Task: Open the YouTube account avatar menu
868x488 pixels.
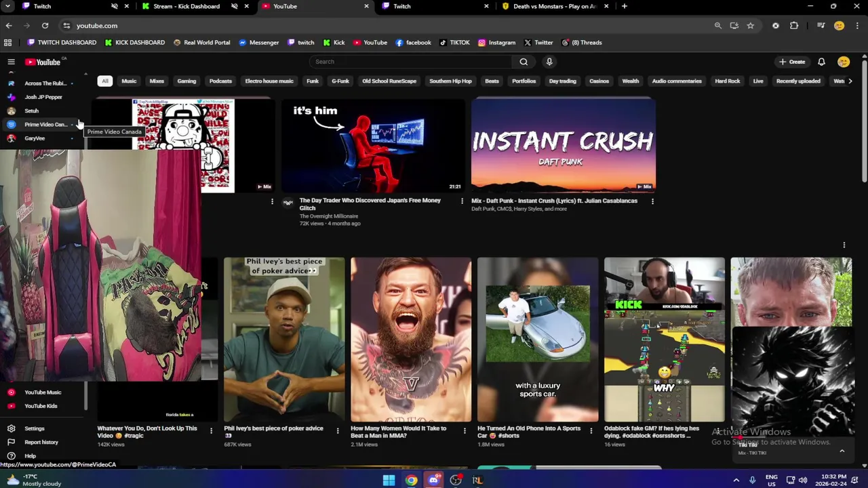Action: [x=844, y=62]
